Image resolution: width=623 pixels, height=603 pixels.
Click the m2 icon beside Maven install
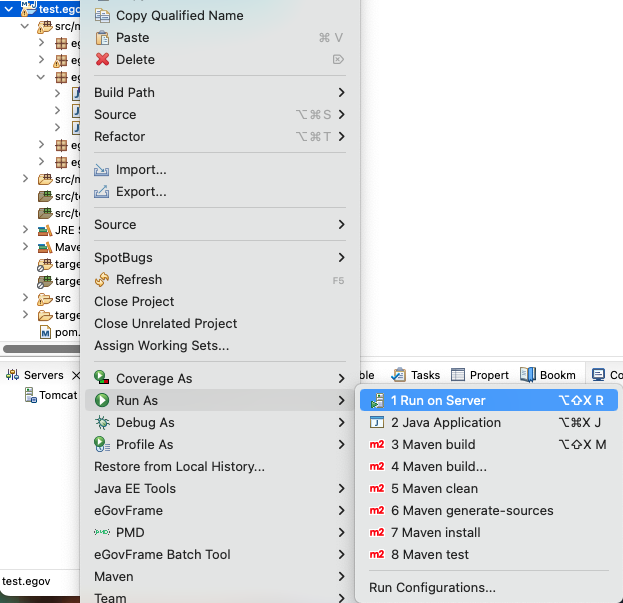click(x=377, y=532)
